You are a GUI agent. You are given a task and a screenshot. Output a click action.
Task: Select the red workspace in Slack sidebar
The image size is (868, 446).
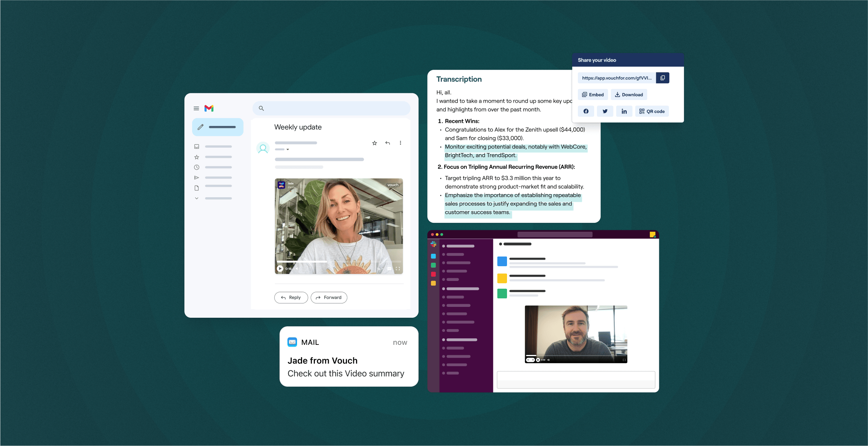coord(433,274)
